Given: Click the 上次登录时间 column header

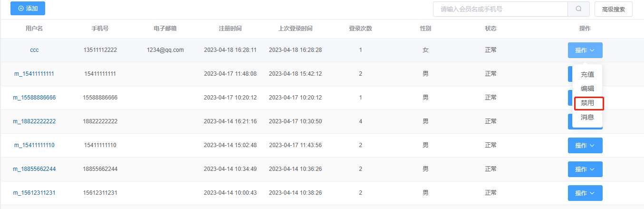Looking at the screenshot, I should click(295, 29).
